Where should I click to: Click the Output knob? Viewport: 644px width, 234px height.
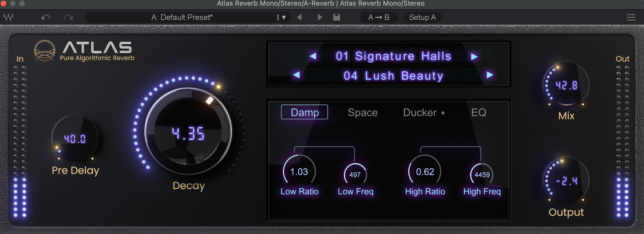(x=566, y=180)
